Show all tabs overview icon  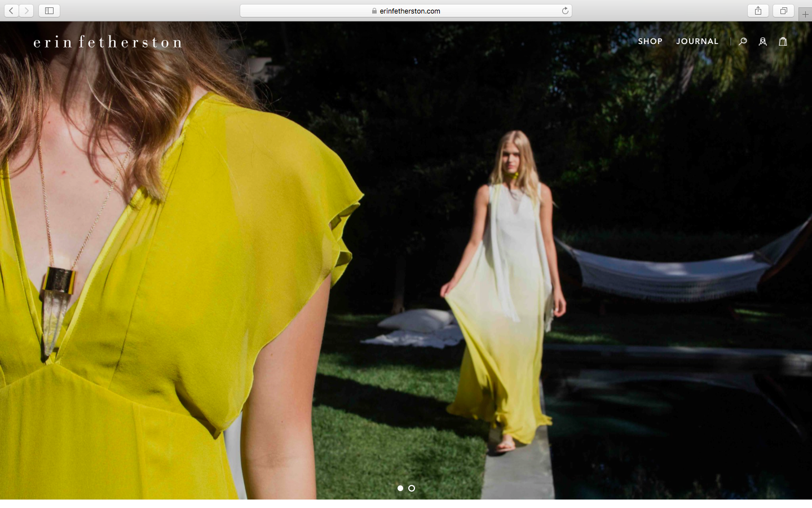tap(783, 11)
